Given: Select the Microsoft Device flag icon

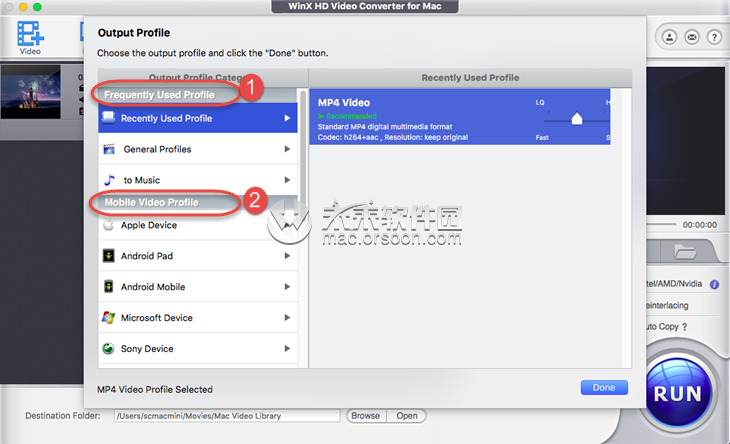Looking at the screenshot, I should 108,317.
